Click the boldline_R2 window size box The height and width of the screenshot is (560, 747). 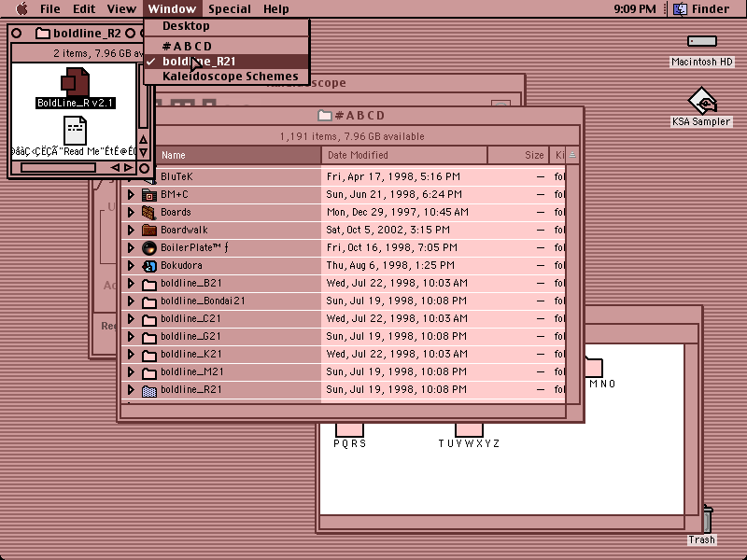(x=144, y=168)
